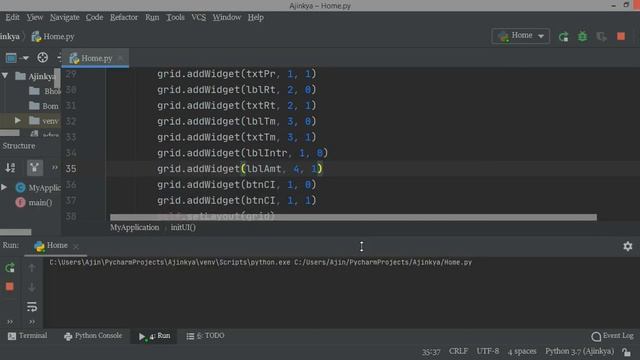The image size is (640, 360).
Task: Change CRLF line separator in status bar
Action: [x=458, y=351]
